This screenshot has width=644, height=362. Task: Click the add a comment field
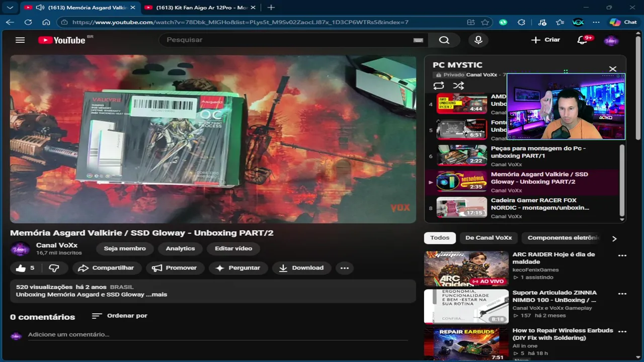217,335
